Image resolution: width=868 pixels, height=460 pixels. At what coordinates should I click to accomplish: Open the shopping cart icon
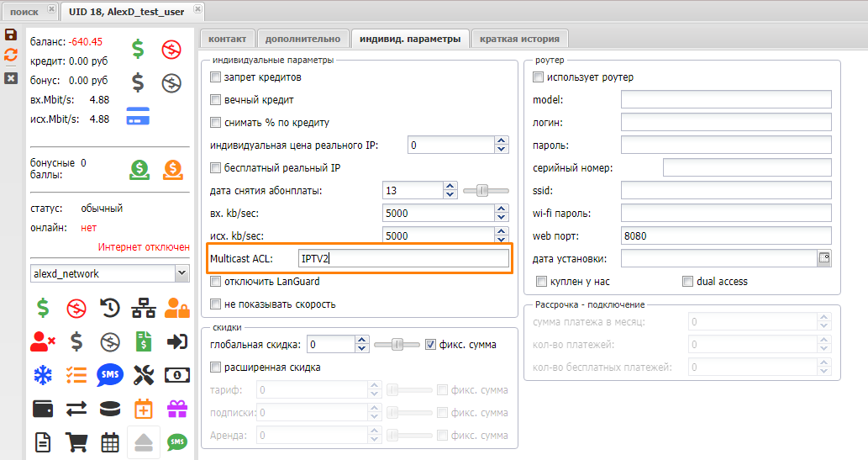click(x=76, y=441)
